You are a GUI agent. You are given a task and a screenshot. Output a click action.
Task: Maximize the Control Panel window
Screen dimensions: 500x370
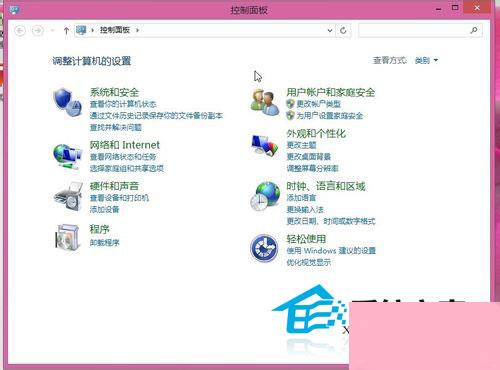tap(455, 8)
